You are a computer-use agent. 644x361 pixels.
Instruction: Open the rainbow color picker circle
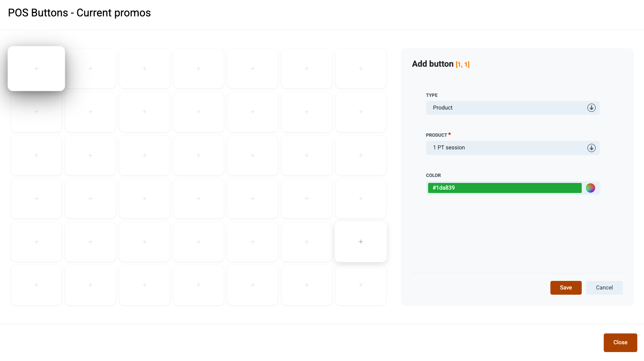coord(590,188)
